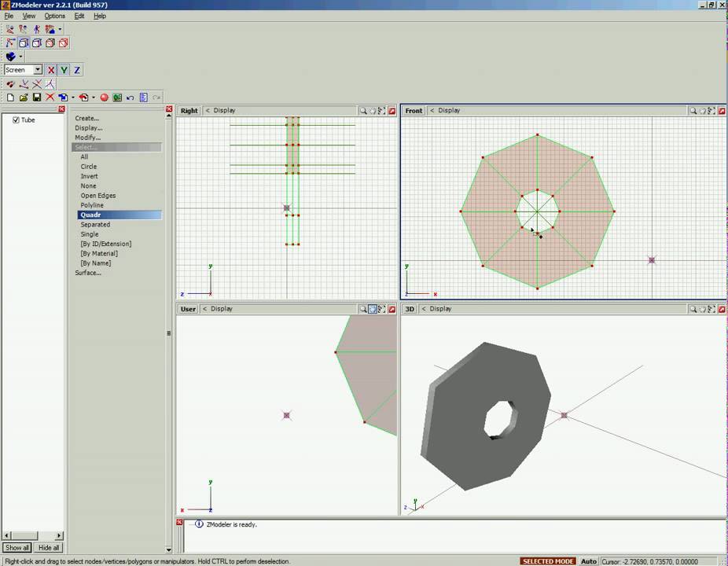Click the red Export icon

[x=83, y=97]
